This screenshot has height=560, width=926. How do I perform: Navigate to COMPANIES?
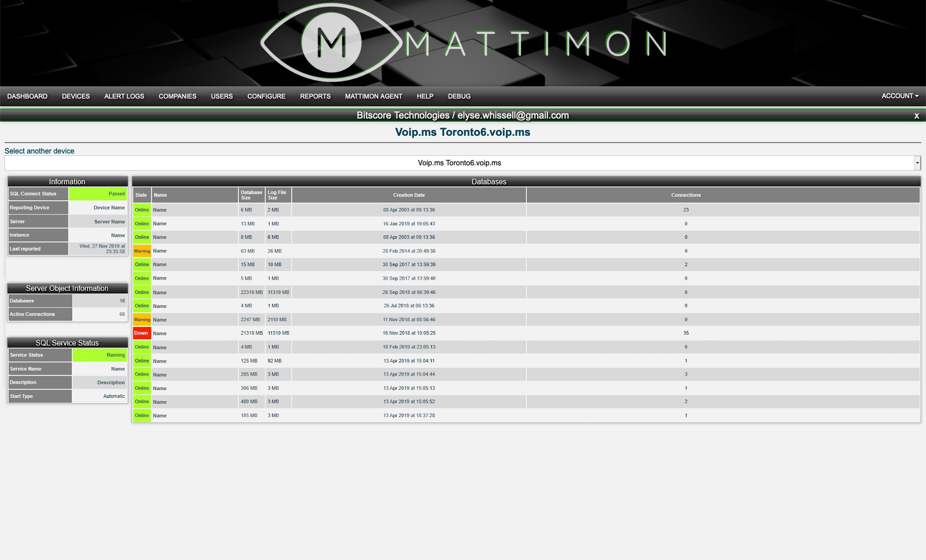pos(178,96)
